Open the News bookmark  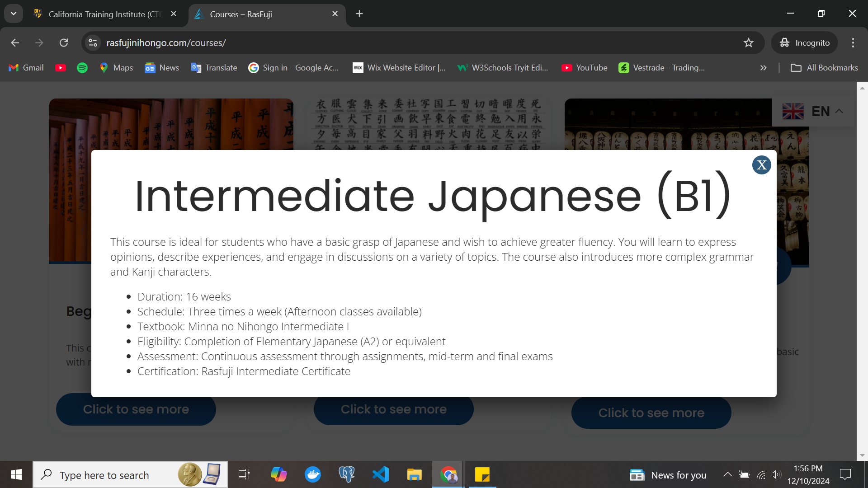click(162, 68)
